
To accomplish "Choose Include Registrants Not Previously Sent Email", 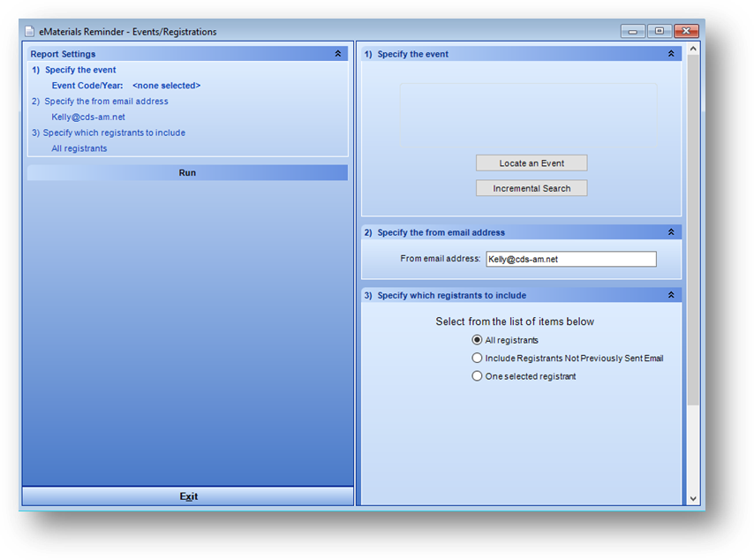I will pyautogui.click(x=478, y=359).
